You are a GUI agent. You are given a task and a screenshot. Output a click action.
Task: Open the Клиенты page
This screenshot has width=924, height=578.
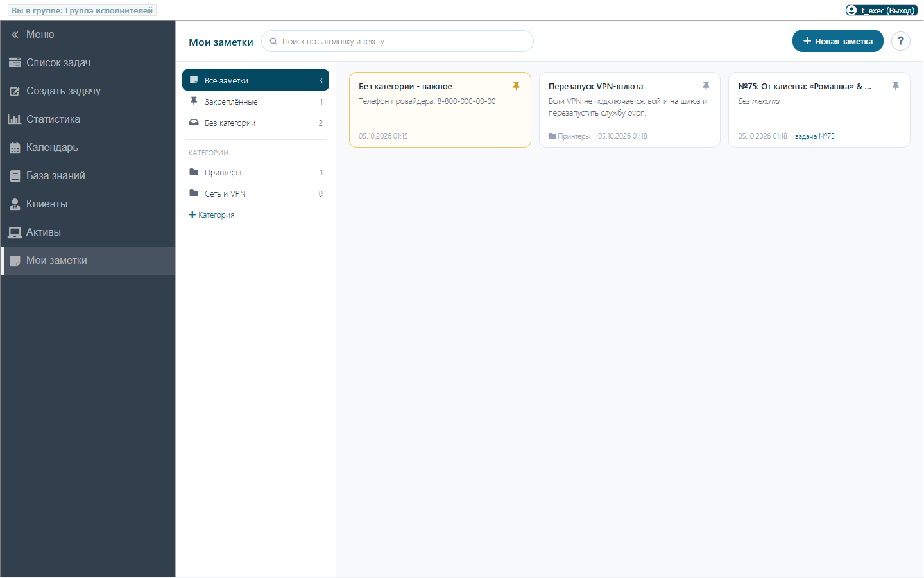[88, 204]
